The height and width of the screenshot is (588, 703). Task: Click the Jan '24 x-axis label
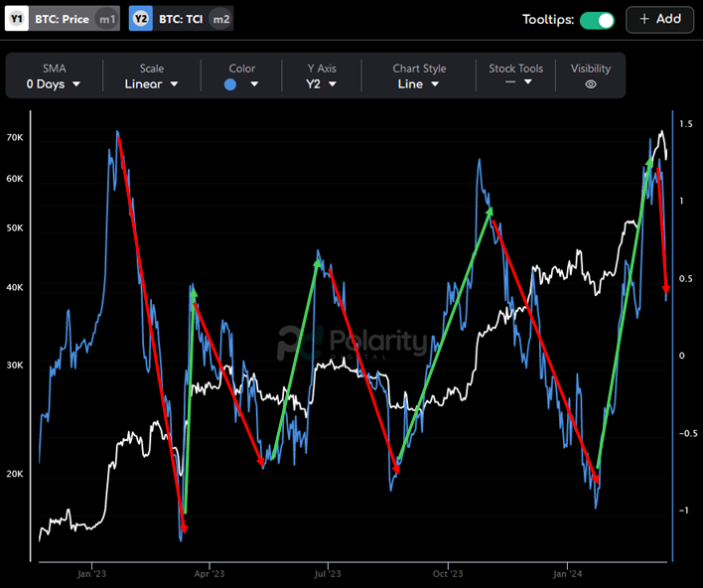tap(568, 574)
